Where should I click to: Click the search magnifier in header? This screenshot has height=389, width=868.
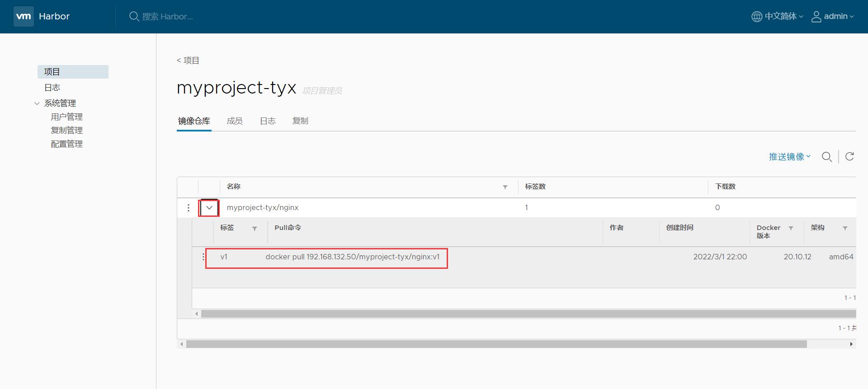(134, 17)
